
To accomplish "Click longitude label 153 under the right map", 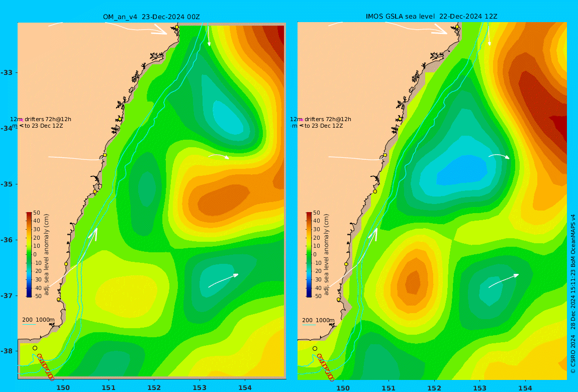I will [x=479, y=388].
